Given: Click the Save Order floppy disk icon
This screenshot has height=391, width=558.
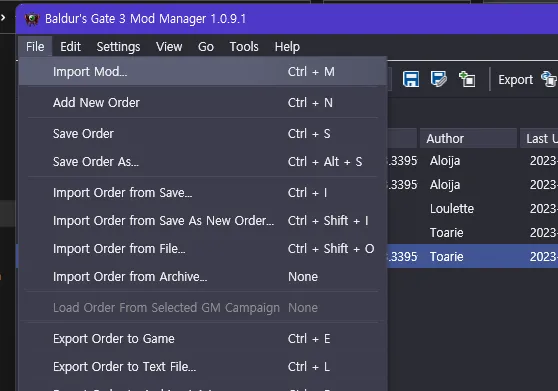Looking at the screenshot, I should (x=411, y=79).
